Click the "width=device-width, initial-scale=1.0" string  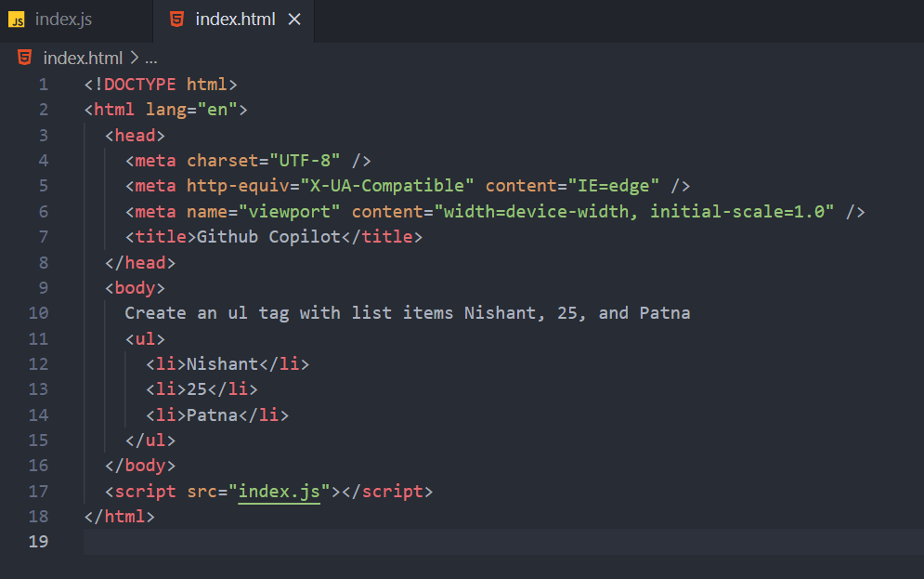point(634,211)
